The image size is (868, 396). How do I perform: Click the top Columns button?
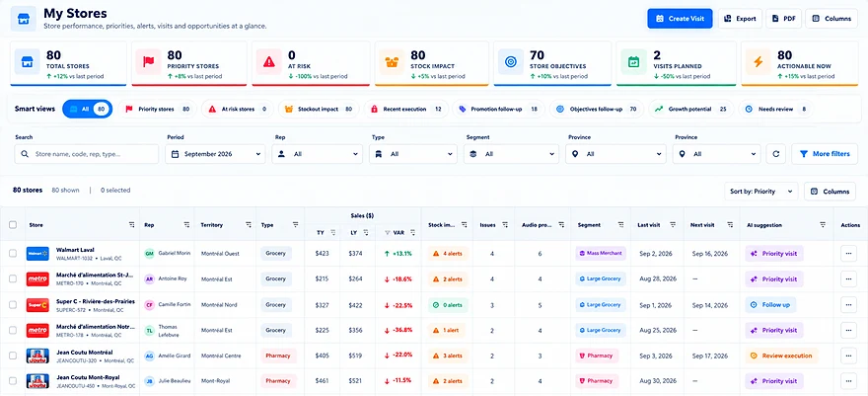[832, 19]
